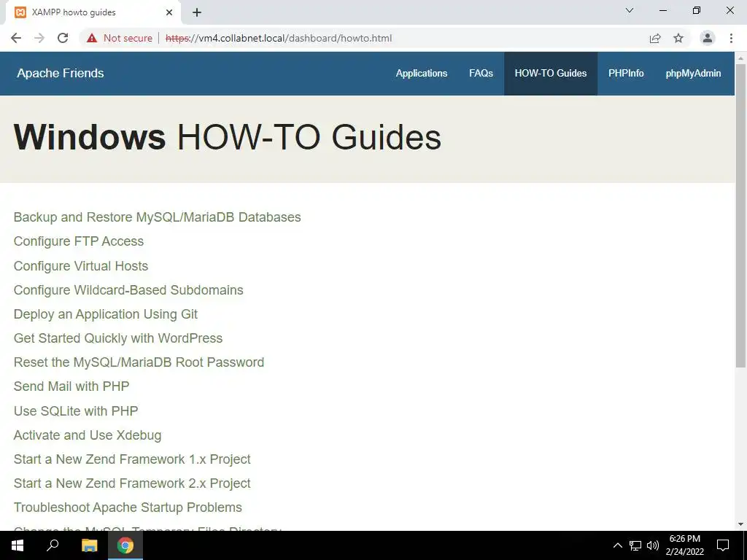Open Start a New Zend Framework 2.x Project
The image size is (747, 560).
click(x=132, y=483)
